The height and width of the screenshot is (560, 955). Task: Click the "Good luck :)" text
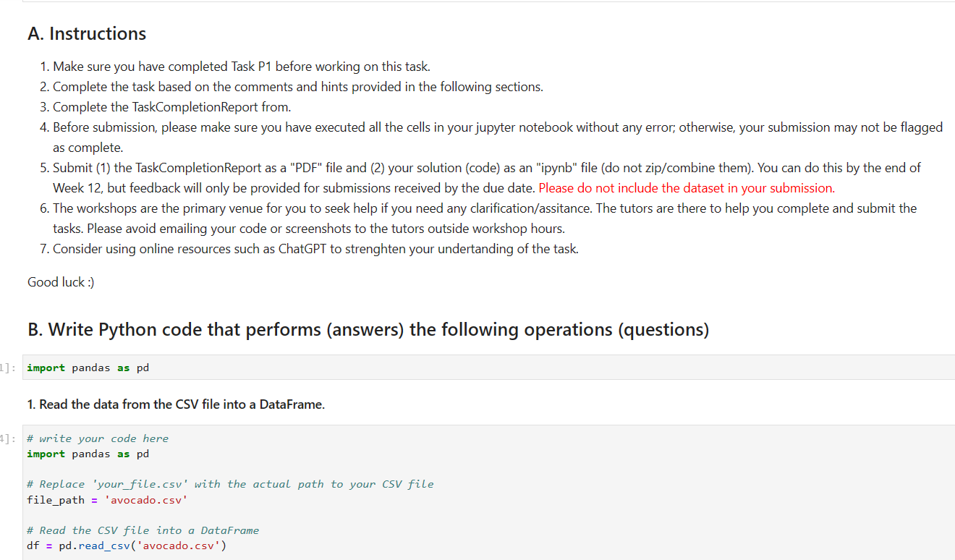(61, 282)
